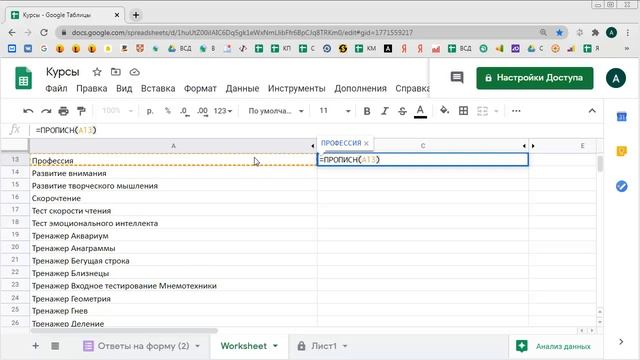Collapse the menus with up chevron
Screen dimensions: 640x360
pyautogui.click(x=592, y=111)
